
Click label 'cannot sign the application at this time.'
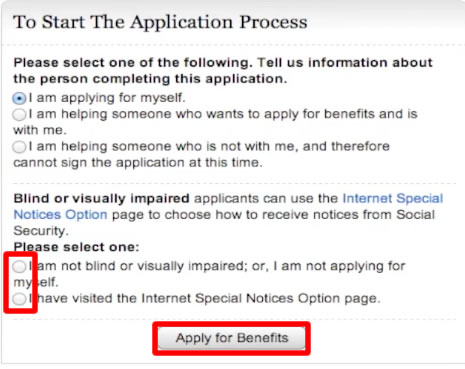coord(138,163)
